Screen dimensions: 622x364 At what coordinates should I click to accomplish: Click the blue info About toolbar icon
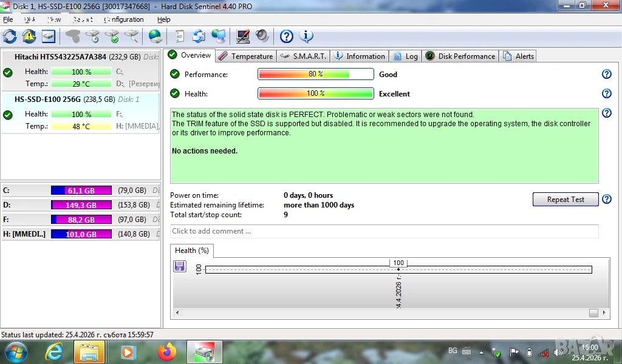pos(307,36)
